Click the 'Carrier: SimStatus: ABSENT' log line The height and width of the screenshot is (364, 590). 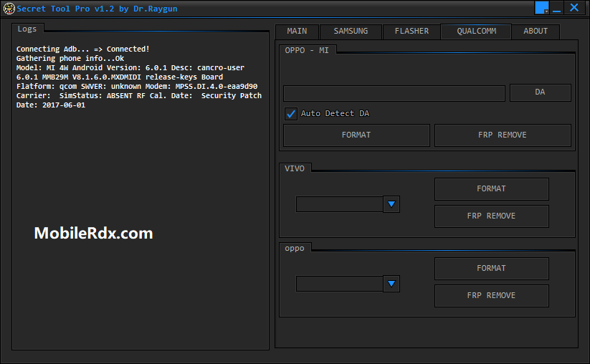click(139, 96)
